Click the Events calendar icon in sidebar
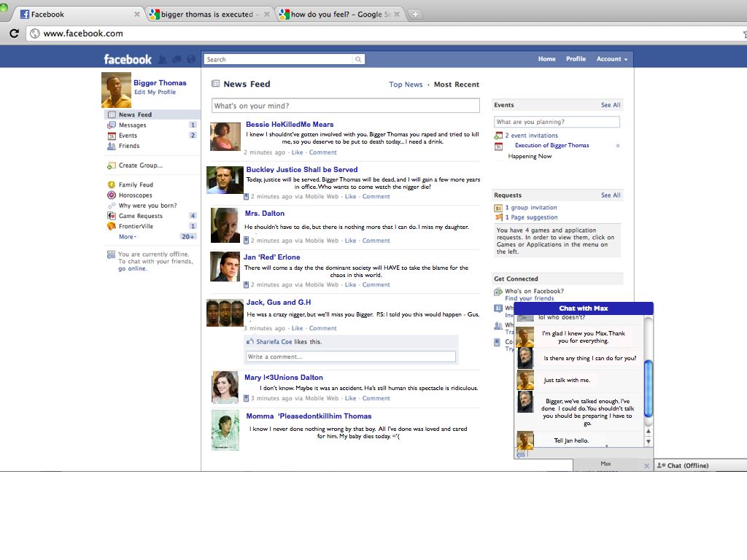The image size is (747, 560). 112,136
